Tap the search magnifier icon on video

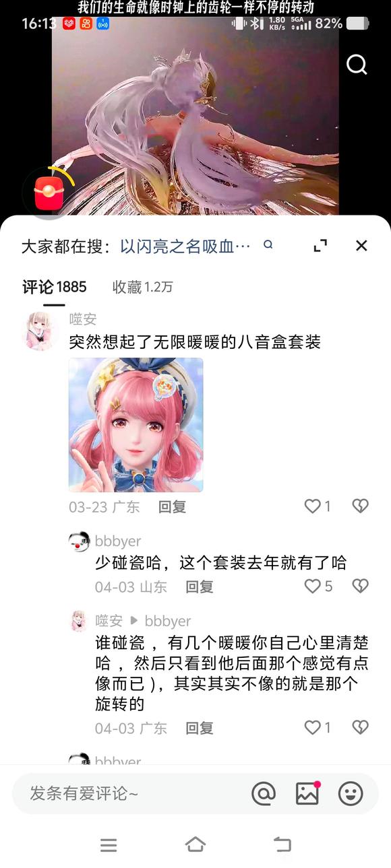357,65
